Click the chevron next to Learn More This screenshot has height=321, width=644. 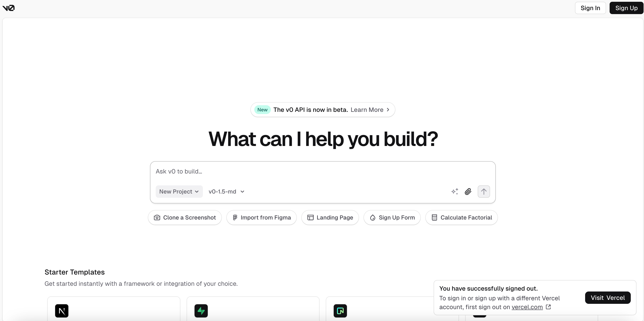tap(388, 110)
